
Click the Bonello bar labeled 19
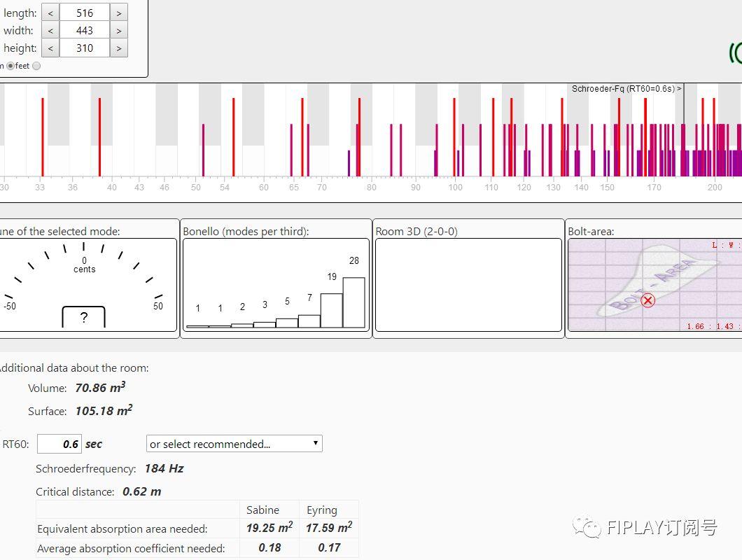click(x=331, y=310)
